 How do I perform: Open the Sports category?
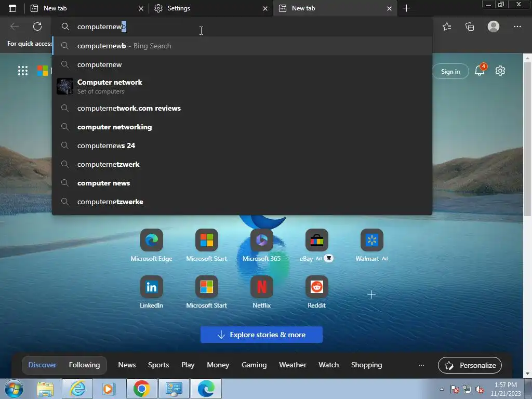pyautogui.click(x=158, y=365)
